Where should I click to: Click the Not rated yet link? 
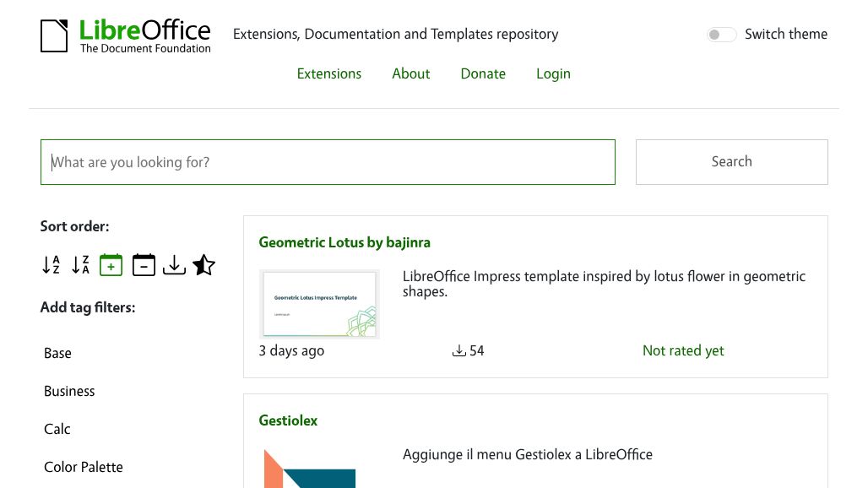click(x=683, y=350)
